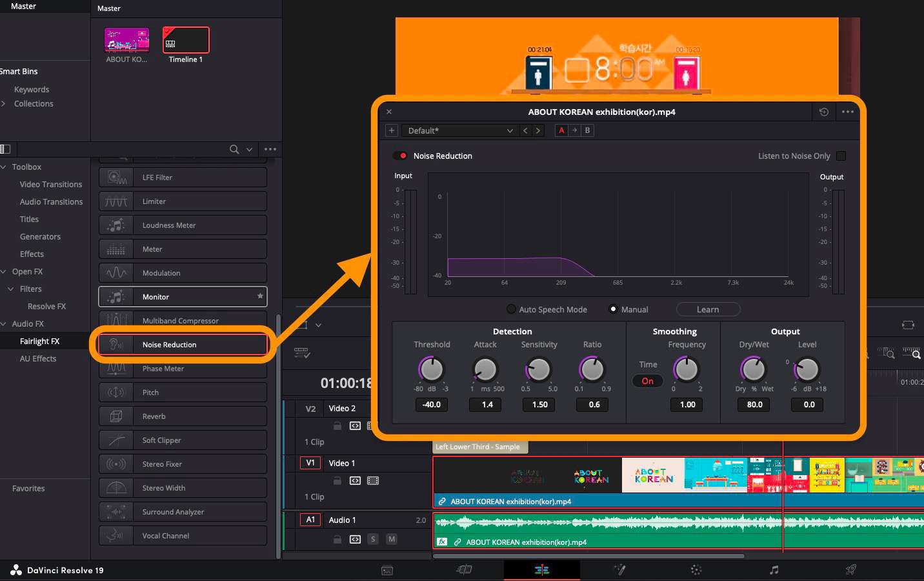This screenshot has height=581, width=924.
Task: Select comparison slot B button
Action: [587, 130]
